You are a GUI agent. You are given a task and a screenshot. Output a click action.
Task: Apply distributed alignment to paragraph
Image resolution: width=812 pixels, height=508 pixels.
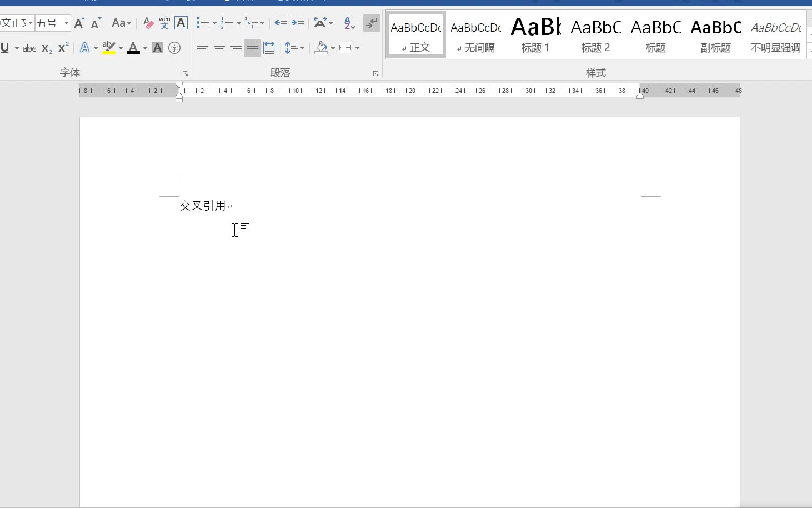269,48
